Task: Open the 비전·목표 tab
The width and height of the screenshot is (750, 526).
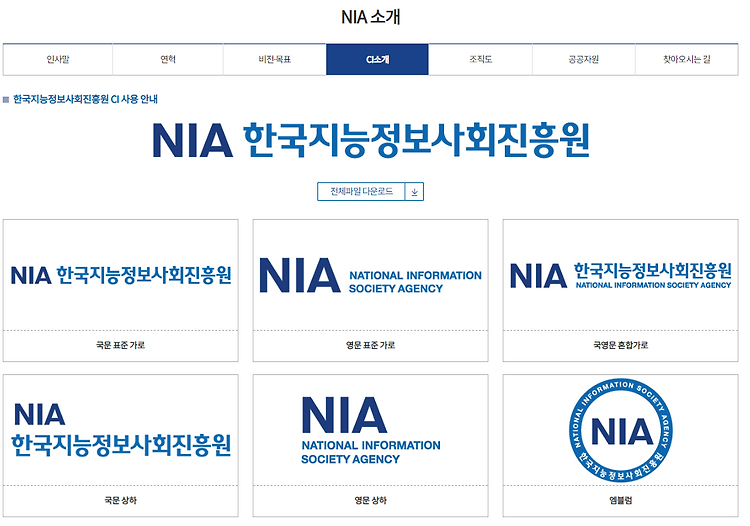Action: 275,60
